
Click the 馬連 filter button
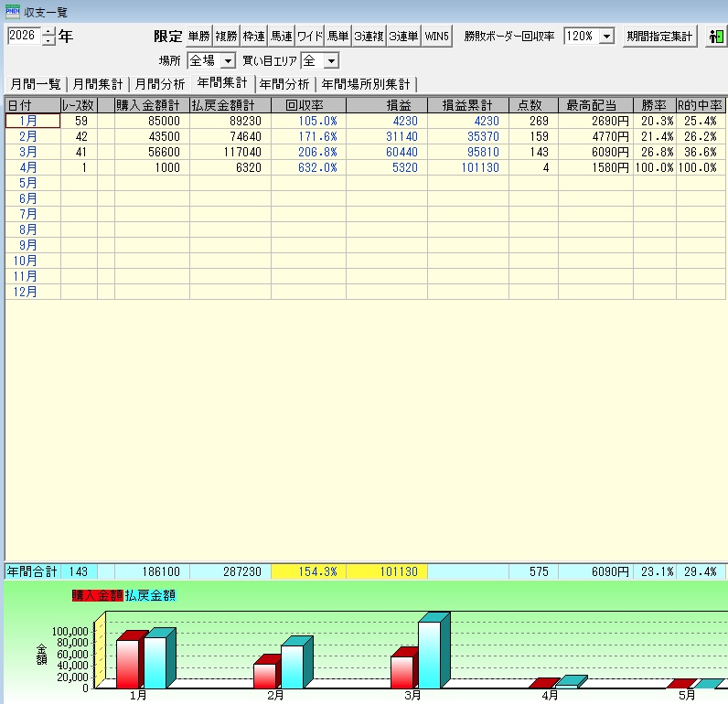click(x=281, y=37)
